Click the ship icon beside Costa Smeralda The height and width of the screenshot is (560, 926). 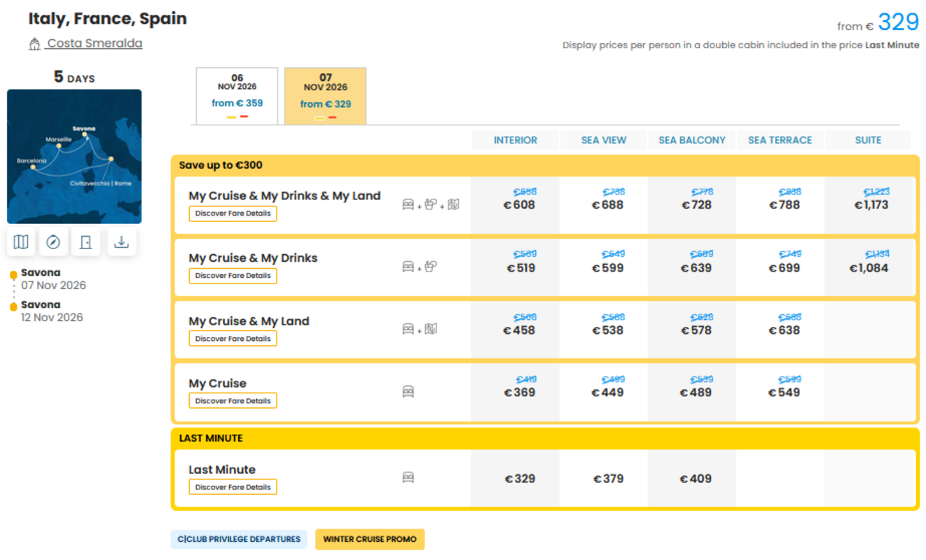34,44
